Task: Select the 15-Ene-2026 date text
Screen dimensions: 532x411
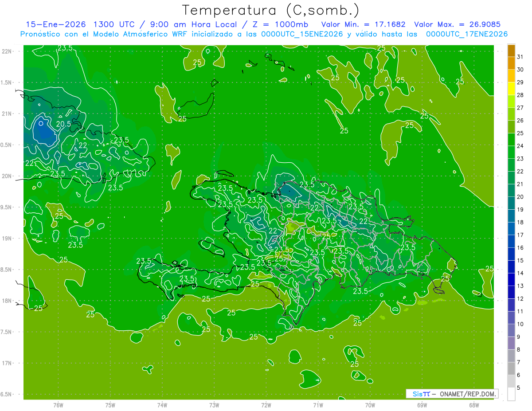Action: pyautogui.click(x=55, y=24)
